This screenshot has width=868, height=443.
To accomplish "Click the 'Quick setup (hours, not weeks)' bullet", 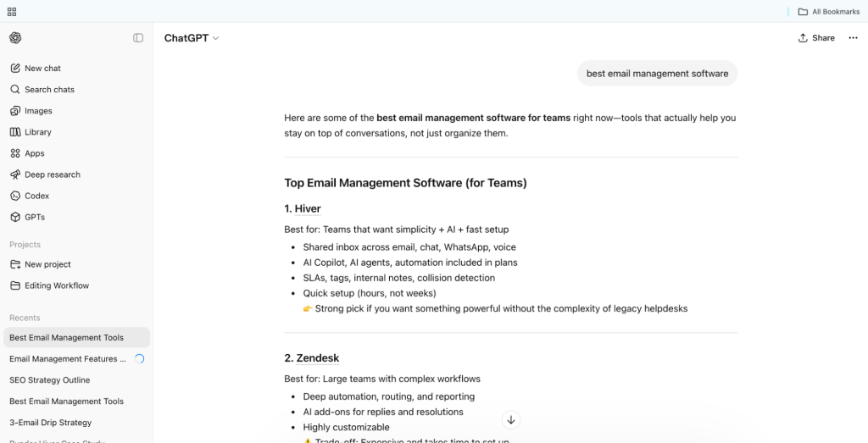I will pyautogui.click(x=370, y=293).
